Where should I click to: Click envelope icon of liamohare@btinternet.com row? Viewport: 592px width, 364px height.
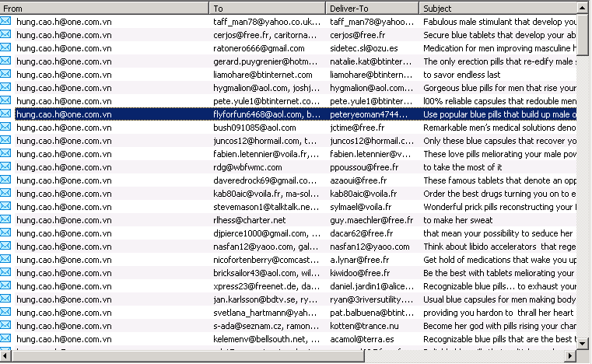5,74
